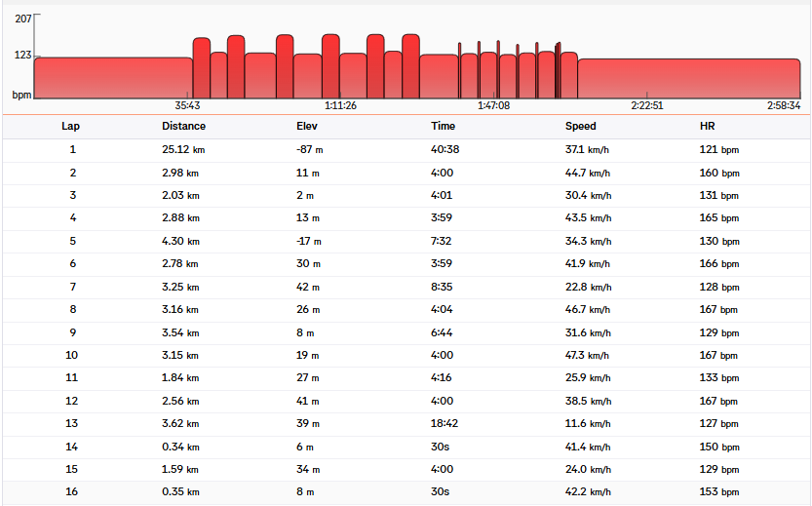Sort by the Distance column header
Screen dimensions: 812x506
point(183,126)
